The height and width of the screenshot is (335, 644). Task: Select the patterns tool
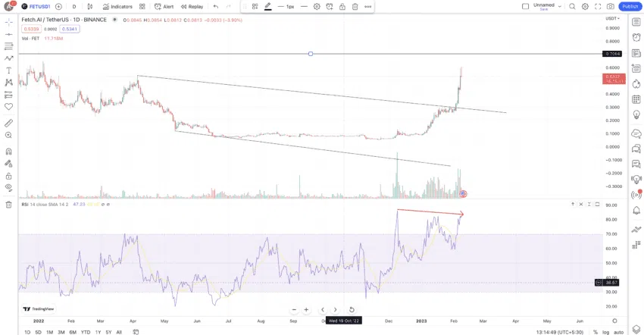(8, 83)
